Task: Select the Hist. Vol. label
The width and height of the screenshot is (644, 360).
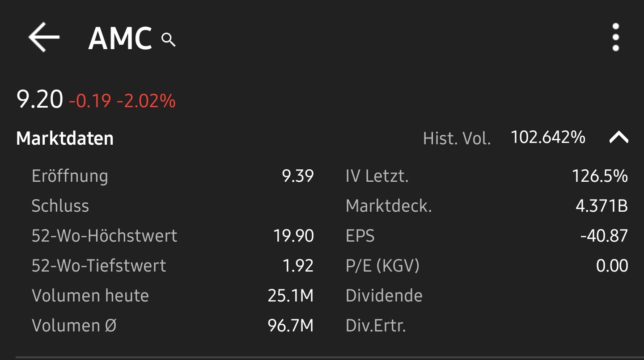Action: coord(457,138)
